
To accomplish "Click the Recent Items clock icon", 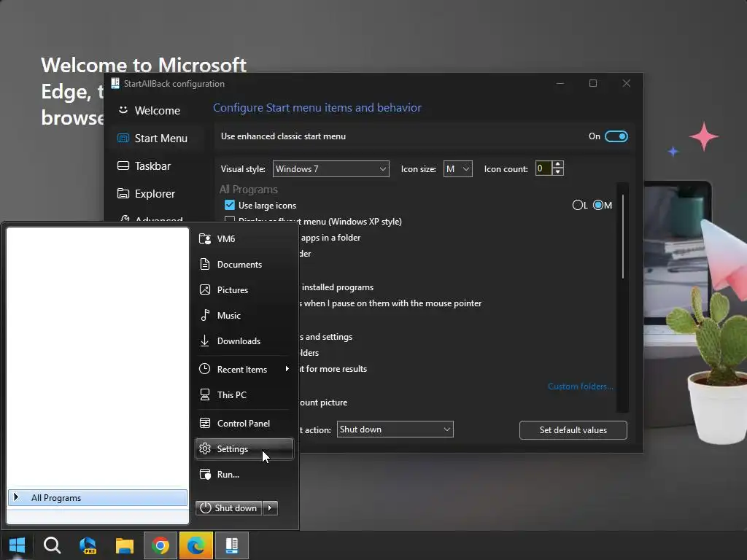I will (205, 369).
